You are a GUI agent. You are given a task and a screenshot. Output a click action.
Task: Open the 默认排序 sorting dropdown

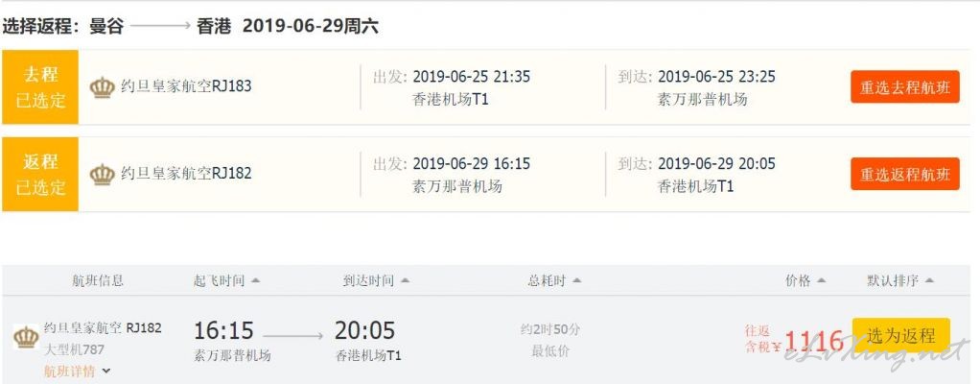tap(900, 281)
